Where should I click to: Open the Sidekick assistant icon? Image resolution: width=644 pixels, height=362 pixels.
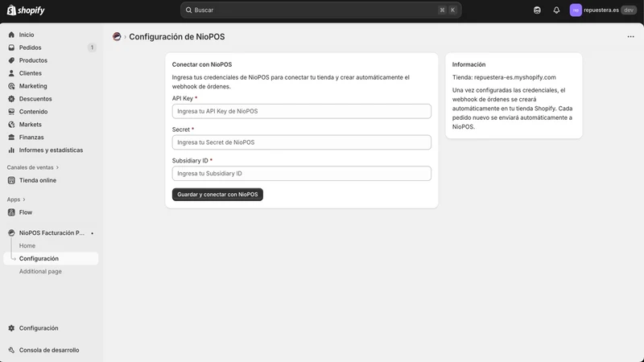tap(537, 10)
